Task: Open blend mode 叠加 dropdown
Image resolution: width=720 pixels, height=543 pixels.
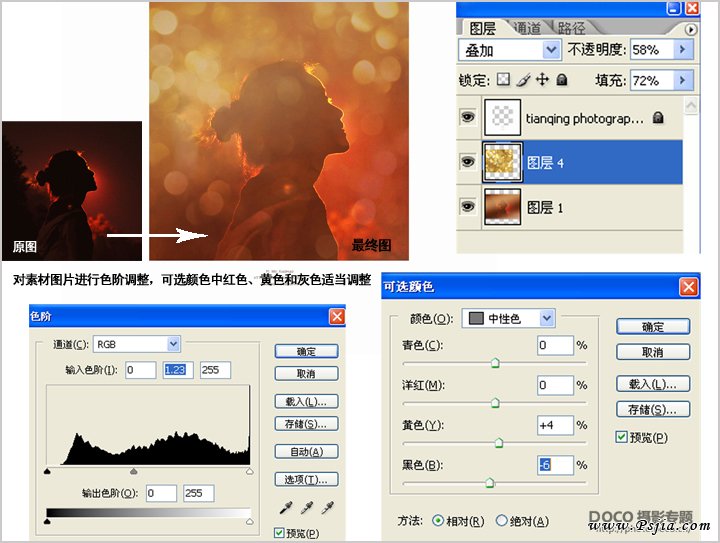Action: click(x=551, y=50)
